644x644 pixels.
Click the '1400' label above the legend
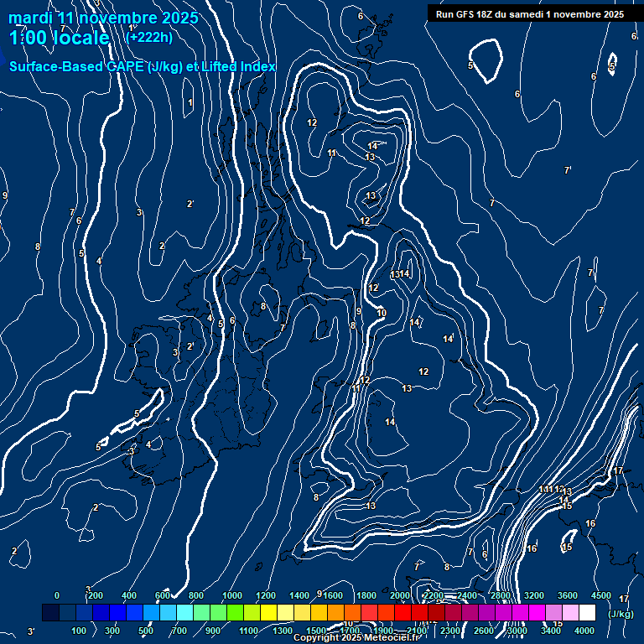[299, 595]
